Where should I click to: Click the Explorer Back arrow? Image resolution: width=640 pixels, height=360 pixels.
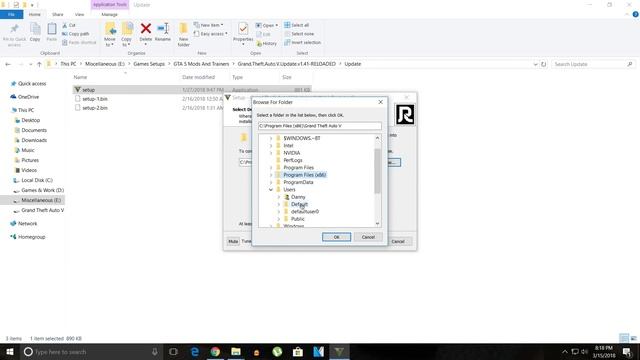pos(8,64)
